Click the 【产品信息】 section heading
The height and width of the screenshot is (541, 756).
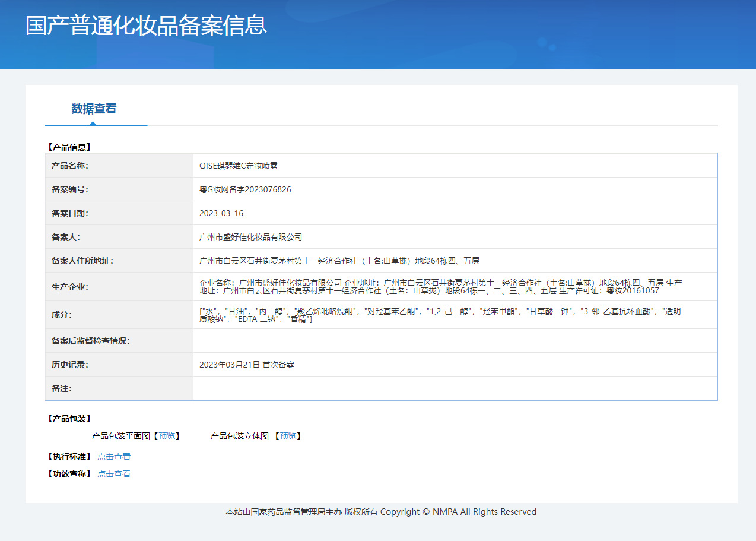69,147
